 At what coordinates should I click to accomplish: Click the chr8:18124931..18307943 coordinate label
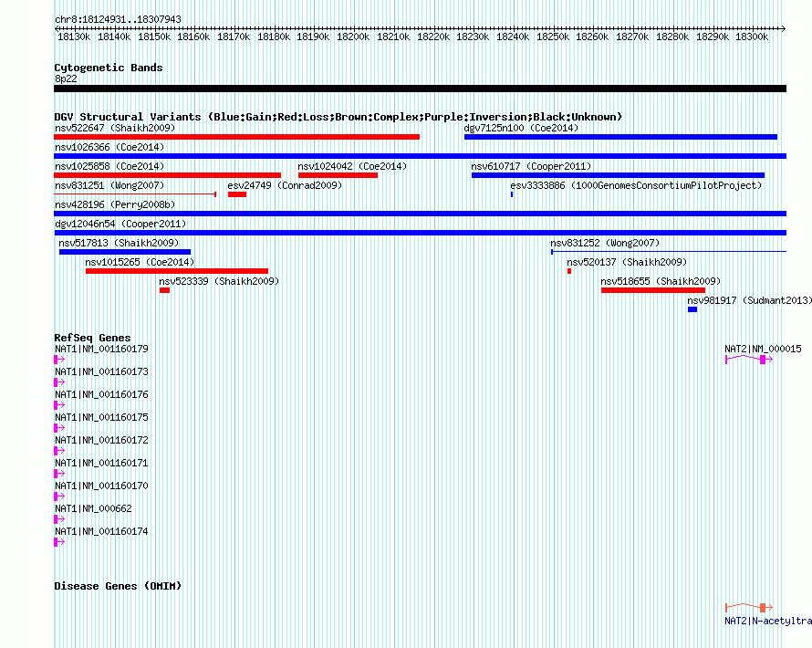pyautogui.click(x=118, y=19)
